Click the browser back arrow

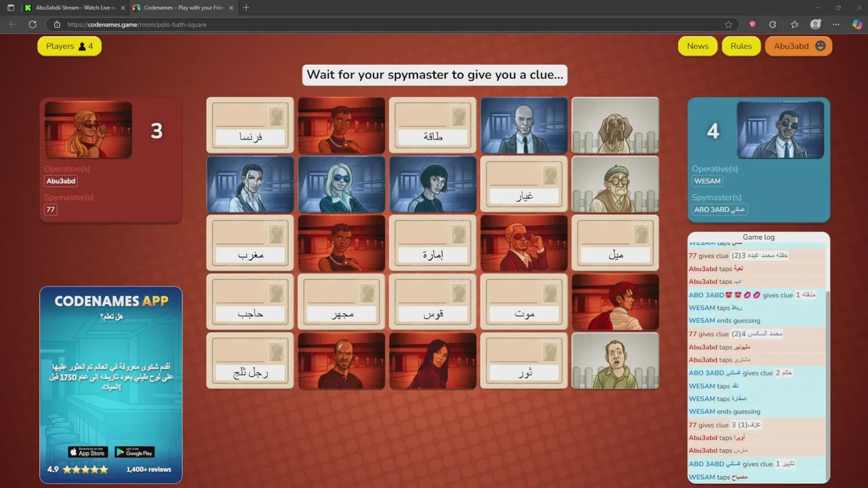click(12, 24)
